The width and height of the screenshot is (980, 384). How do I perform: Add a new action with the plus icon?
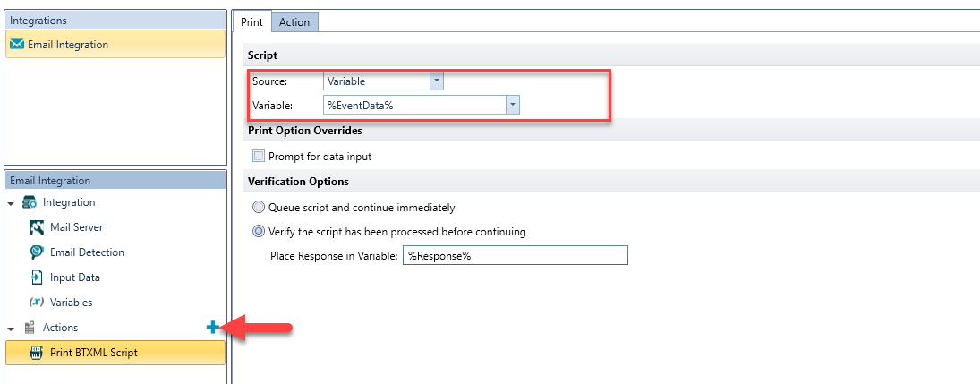(x=212, y=327)
